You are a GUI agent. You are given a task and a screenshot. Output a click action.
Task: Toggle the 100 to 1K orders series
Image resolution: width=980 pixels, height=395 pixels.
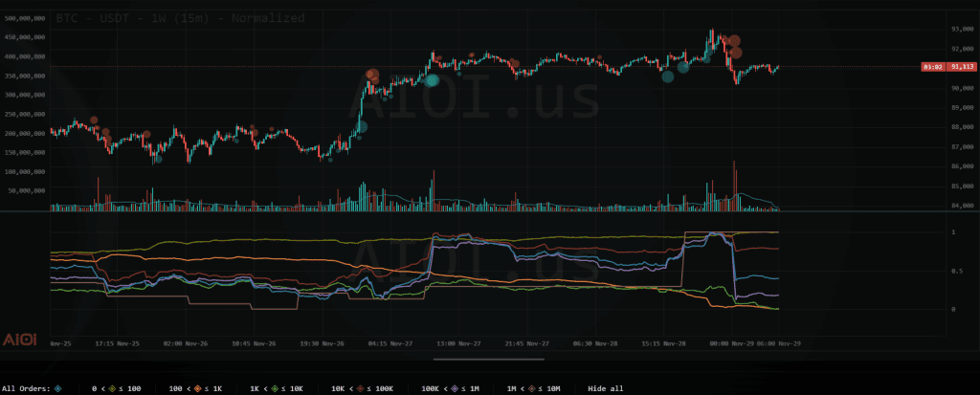(197, 388)
